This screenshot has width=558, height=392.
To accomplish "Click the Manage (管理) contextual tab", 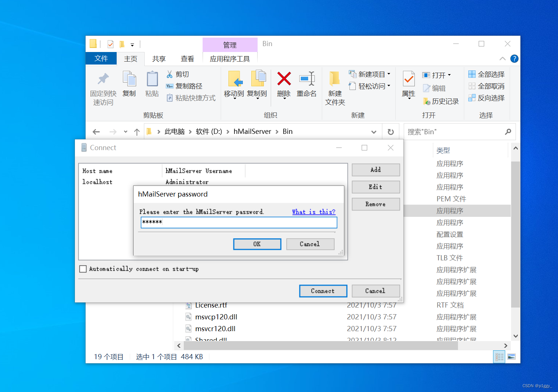I will click(x=230, y=45).
